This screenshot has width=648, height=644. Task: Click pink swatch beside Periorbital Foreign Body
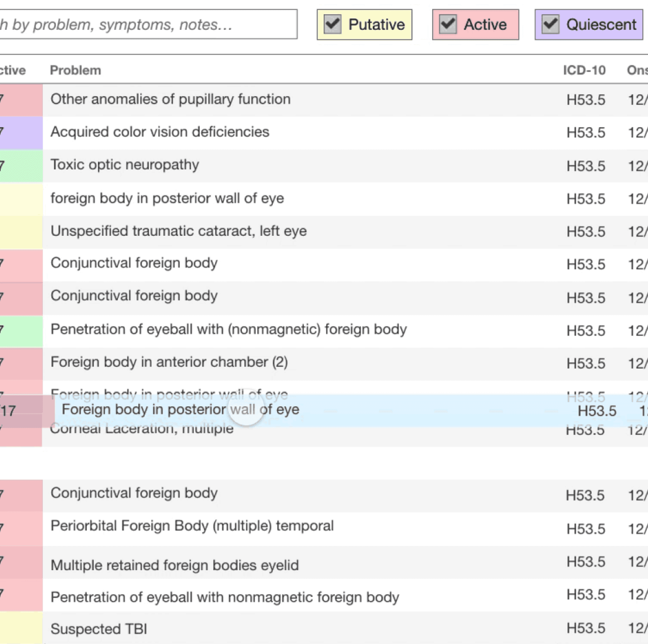click(21, 528)
